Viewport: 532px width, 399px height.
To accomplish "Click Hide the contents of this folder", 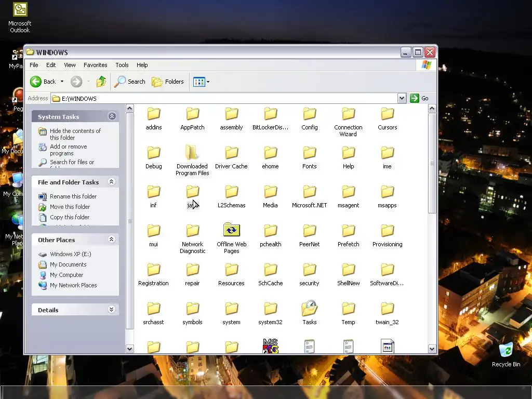I will (75, 134).
